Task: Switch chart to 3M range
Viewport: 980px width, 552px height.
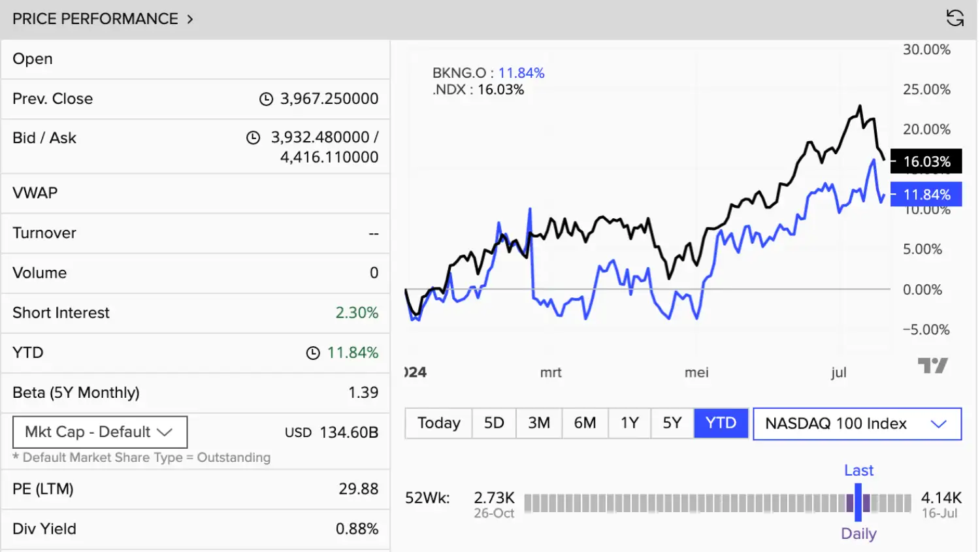Action: click(x=539, y=423)
